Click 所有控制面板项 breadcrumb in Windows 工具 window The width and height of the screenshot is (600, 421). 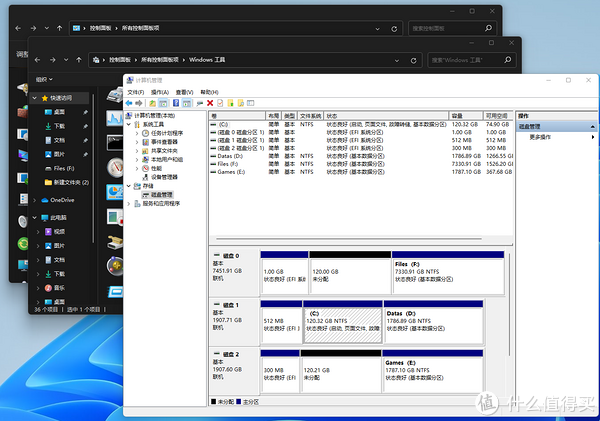coord(160,60)
